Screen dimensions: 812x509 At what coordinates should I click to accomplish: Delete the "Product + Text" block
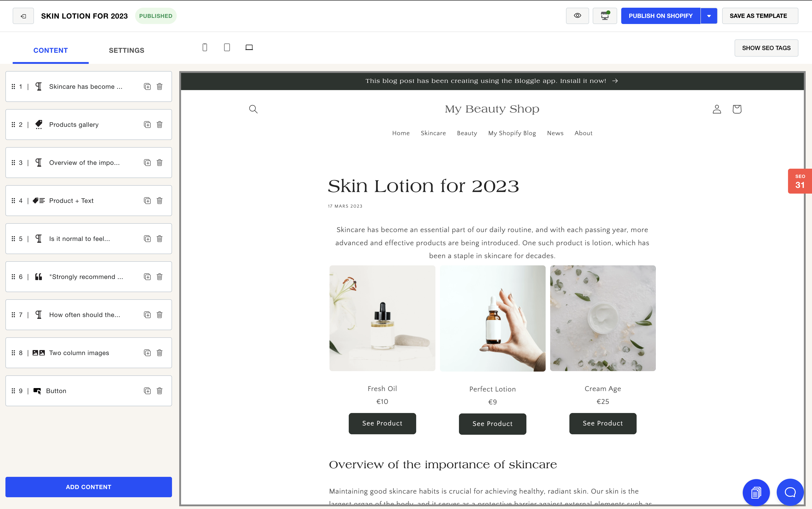(x=160, y=200)
